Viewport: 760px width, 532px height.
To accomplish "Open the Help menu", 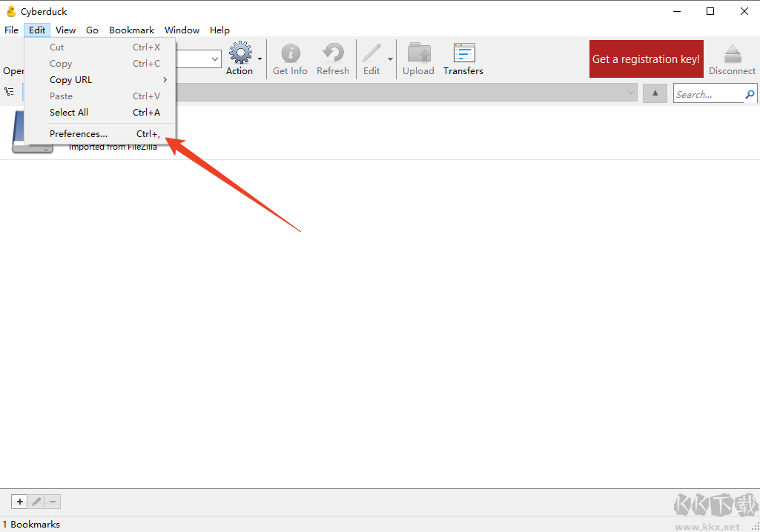I will pos(219,30).
